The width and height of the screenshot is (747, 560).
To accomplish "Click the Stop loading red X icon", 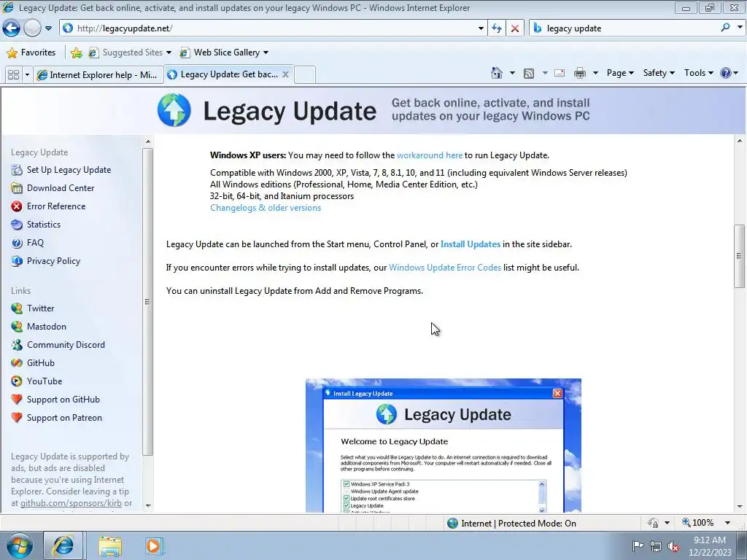I will point(515,28).
